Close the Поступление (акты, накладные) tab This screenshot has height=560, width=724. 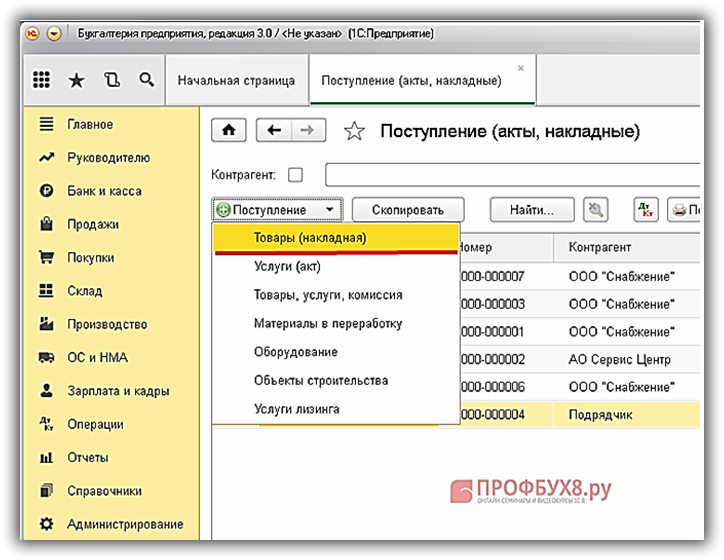(521, 68)
